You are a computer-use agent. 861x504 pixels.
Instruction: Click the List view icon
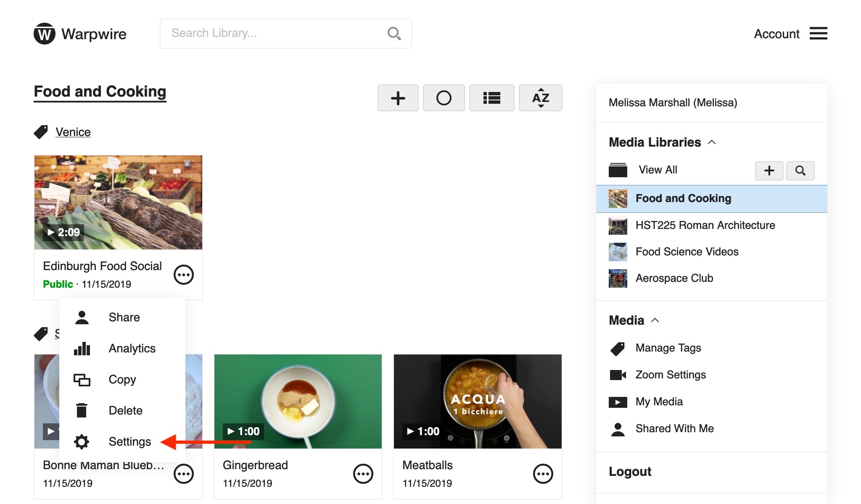[492, 98]
